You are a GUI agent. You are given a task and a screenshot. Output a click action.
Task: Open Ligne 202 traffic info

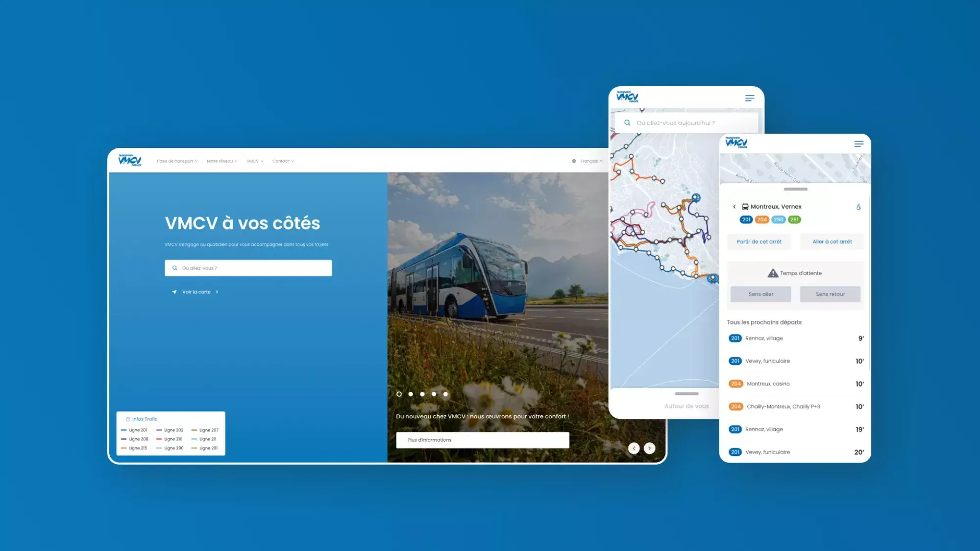[x=170, y=430]
